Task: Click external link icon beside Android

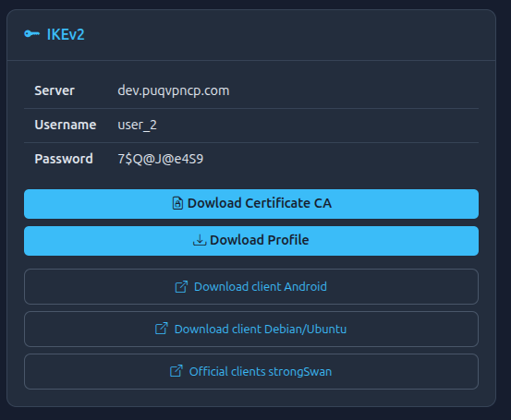Action: coord(181,287)
